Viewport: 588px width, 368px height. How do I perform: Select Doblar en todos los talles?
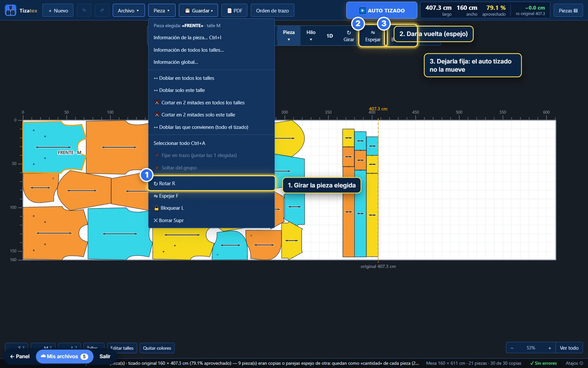pos(211,78)
